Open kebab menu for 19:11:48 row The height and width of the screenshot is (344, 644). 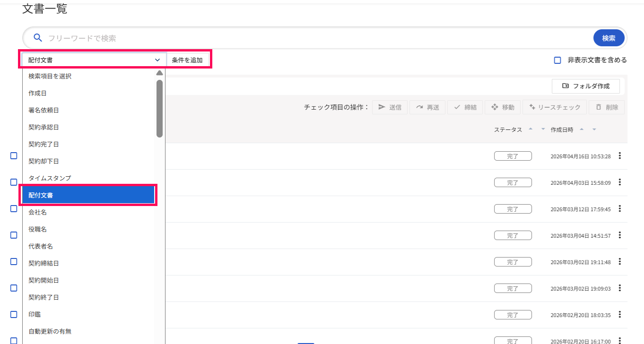coord(620,262)
